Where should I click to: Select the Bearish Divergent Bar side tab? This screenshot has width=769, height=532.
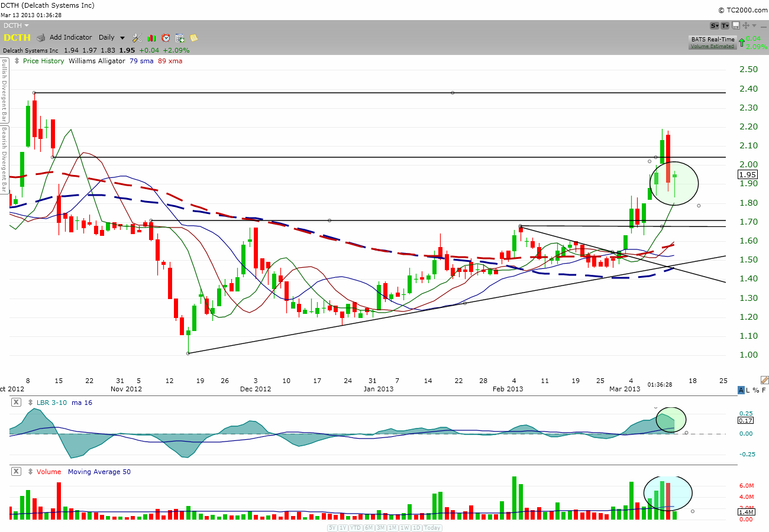[4, 160]
